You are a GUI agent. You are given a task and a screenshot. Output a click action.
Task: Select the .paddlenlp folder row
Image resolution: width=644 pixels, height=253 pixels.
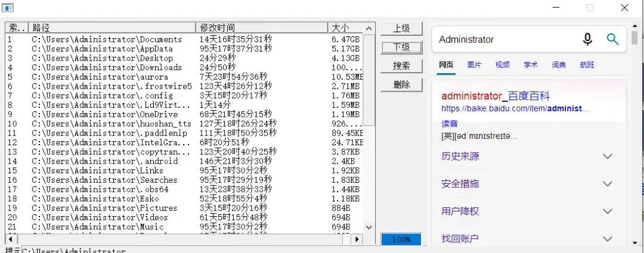click(x=184, y=133)
